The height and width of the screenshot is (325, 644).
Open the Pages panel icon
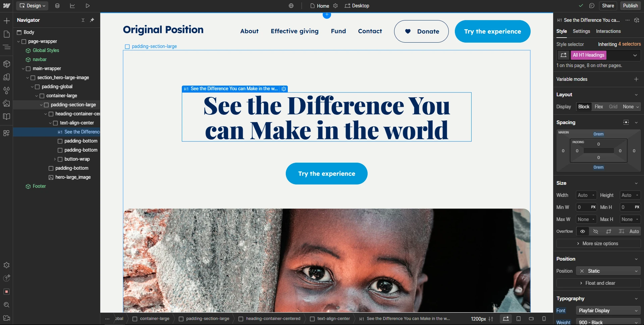[x=6, y=34]
